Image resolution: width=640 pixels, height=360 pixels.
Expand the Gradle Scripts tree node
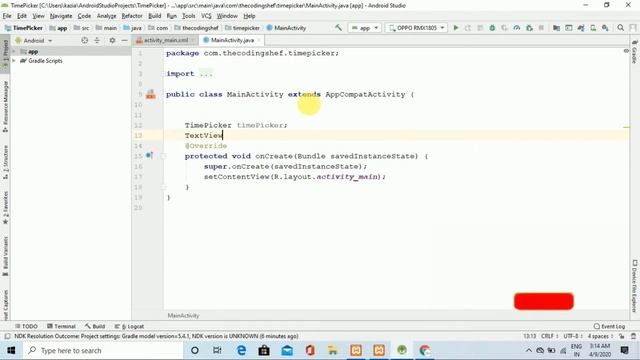(x=14, y=61)
